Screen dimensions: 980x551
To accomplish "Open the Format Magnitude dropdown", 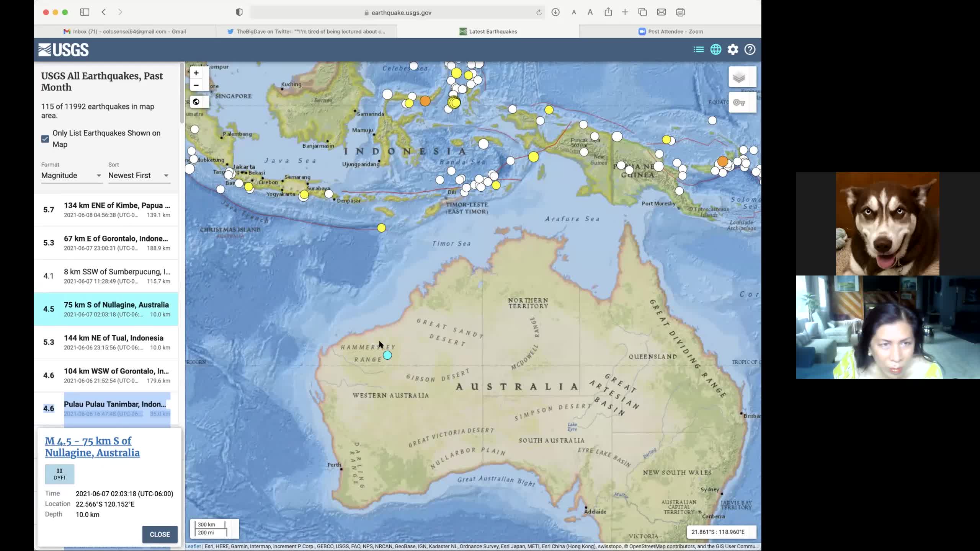I will [72, 175].
